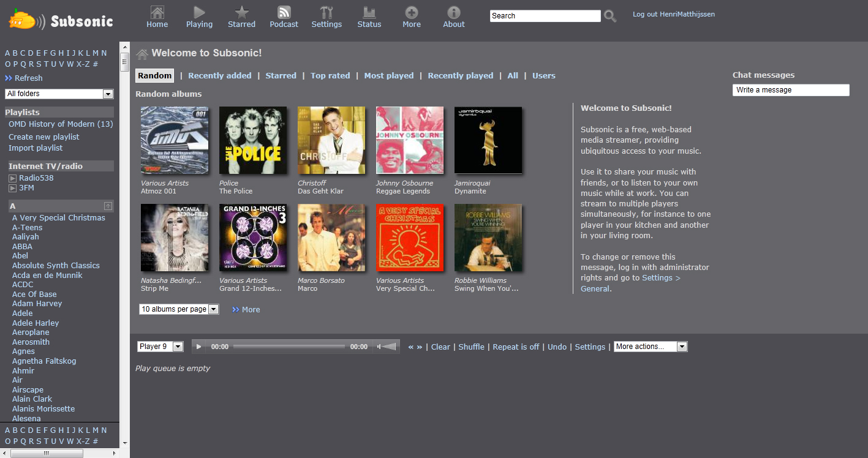
Task: Click the Starred star icon in navigation
Action: [x=241, y=12]
